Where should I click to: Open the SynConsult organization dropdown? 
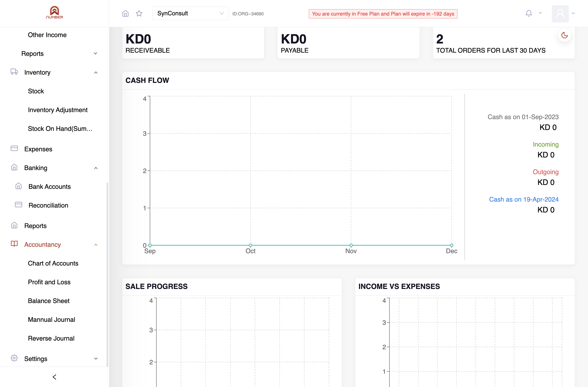pos(190,13)
